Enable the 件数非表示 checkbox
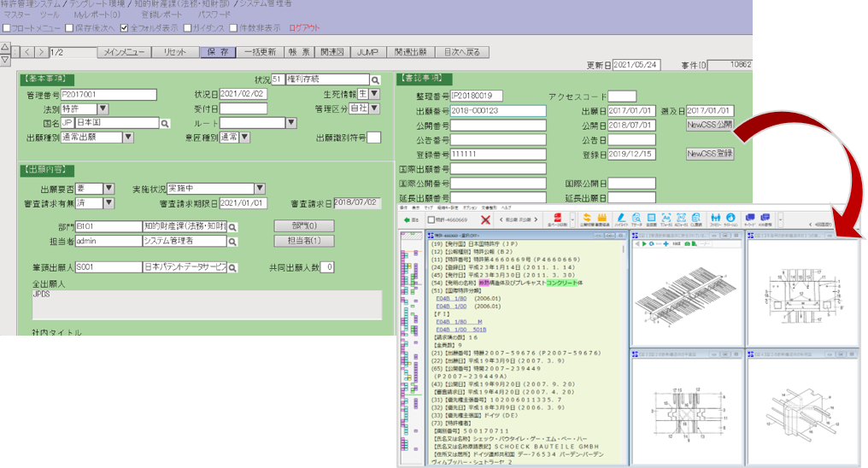Screen dimensions: 868x468 [233, 27]
